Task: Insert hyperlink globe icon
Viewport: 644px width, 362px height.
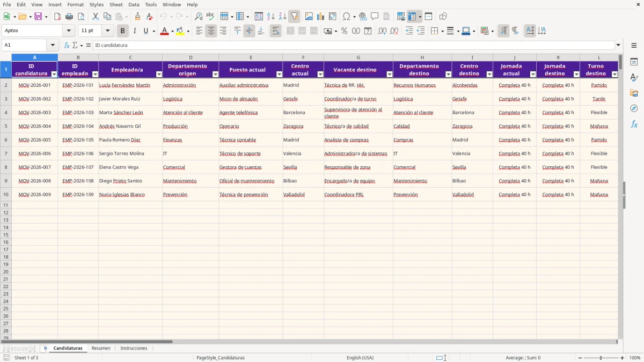Action: pyautogui.click(x=363, y=17)
